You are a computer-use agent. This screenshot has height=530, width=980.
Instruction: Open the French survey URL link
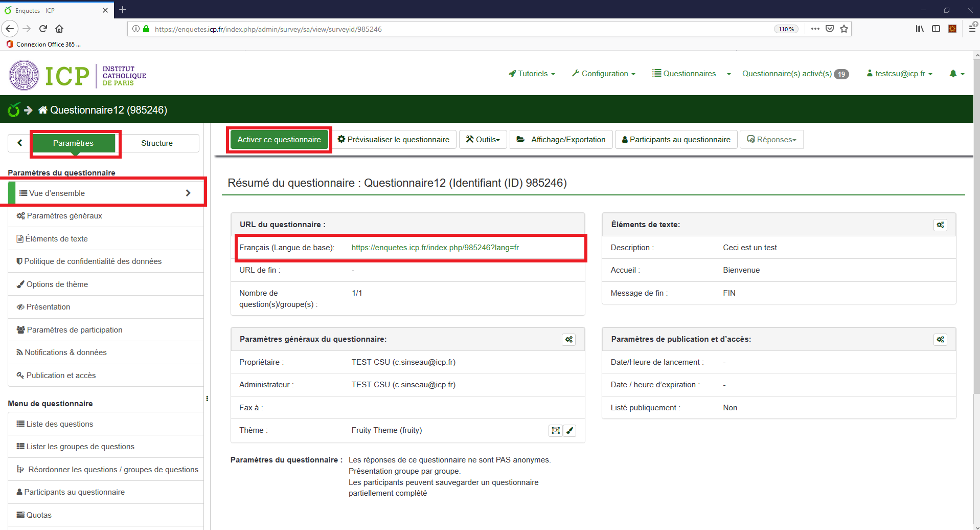pyautogui.click(x=435, y=248)
